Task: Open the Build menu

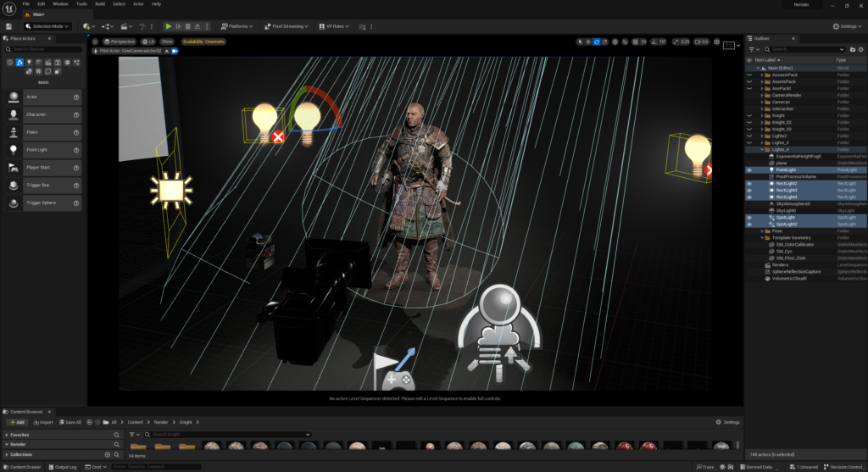Action: click(100, 4)
